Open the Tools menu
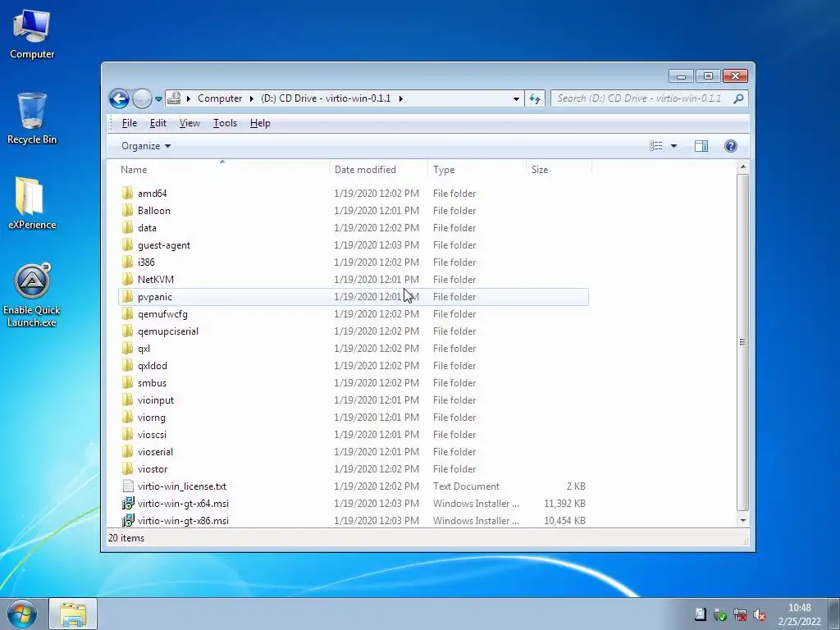This screenshot has height=630, width=840. [225, 123]
